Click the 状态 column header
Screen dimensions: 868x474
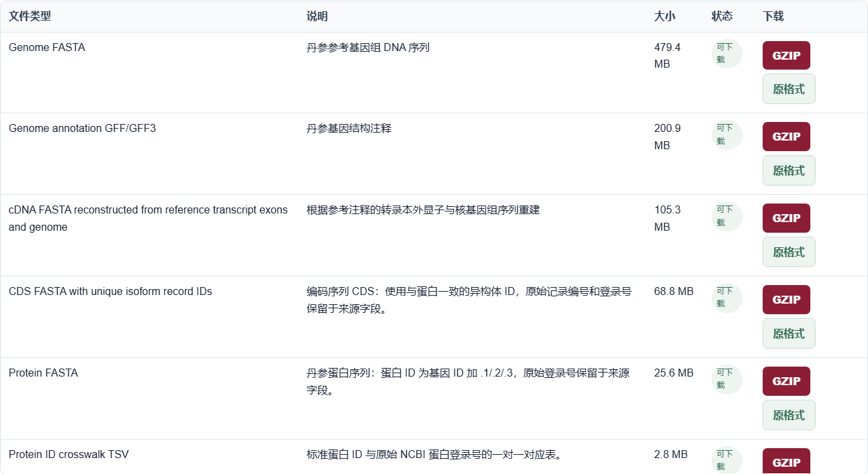click(x=722, y=16)
